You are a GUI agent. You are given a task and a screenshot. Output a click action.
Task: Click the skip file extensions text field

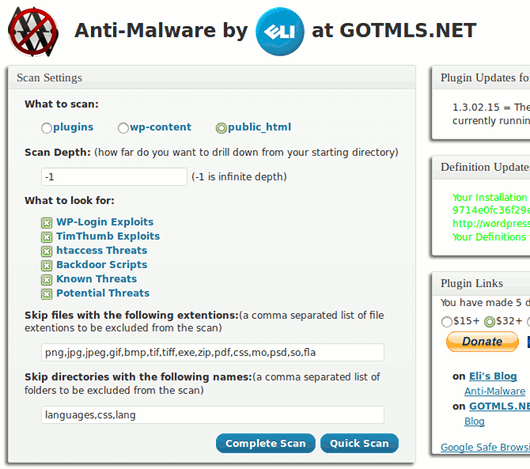click(213, 352)
